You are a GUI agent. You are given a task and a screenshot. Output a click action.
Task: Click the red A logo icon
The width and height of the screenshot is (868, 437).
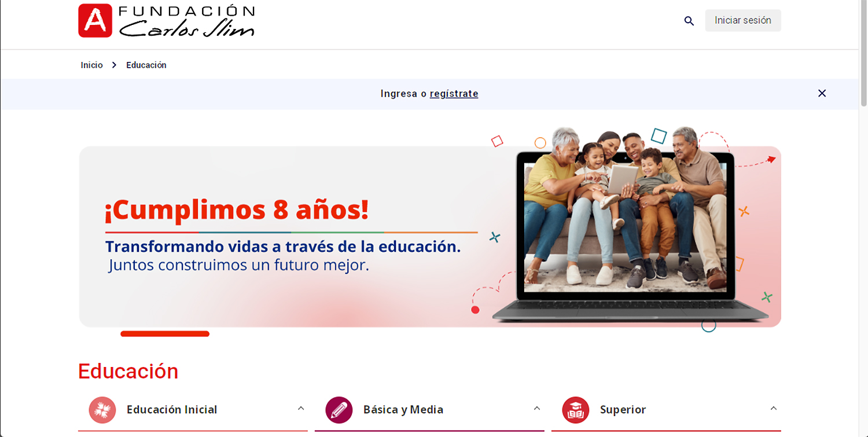pyautogui.click(x=95, y=21)
